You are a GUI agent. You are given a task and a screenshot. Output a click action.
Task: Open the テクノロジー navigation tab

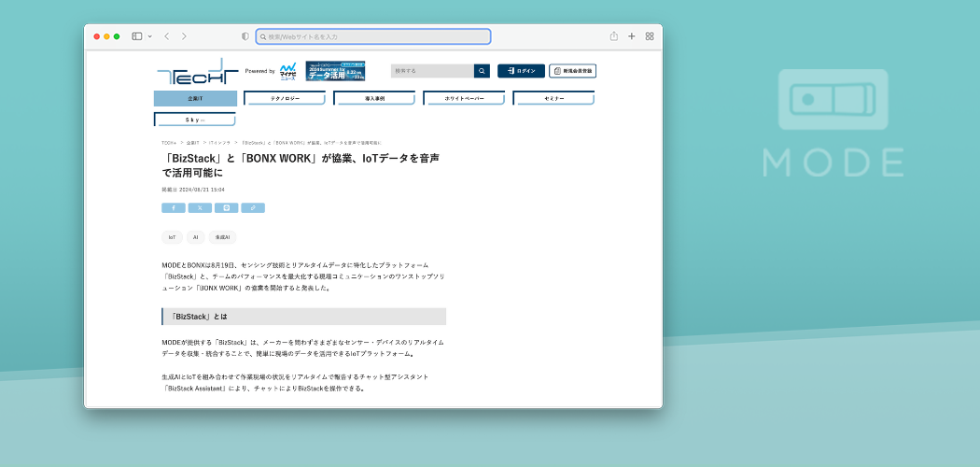point(285,98)
